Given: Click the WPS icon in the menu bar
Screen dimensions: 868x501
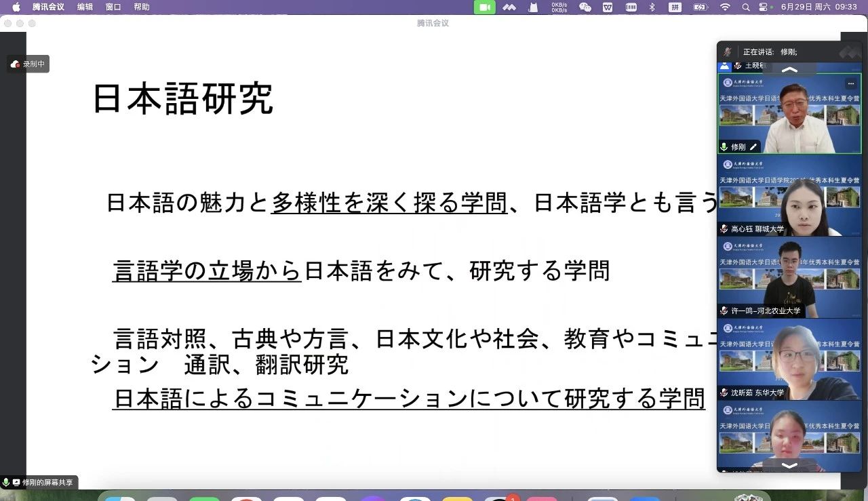Looking at the screenshot, I should [x=608, y=7].
